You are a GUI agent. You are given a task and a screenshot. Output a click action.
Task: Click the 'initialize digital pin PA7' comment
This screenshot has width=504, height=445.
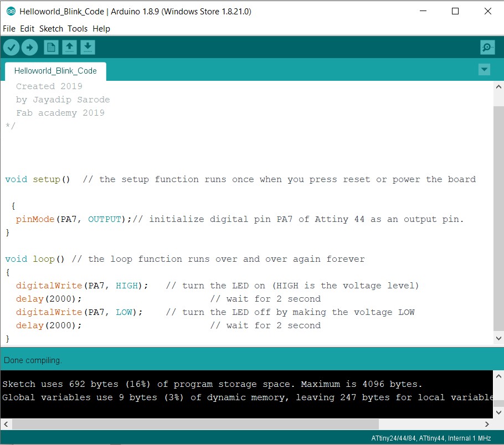299,219
